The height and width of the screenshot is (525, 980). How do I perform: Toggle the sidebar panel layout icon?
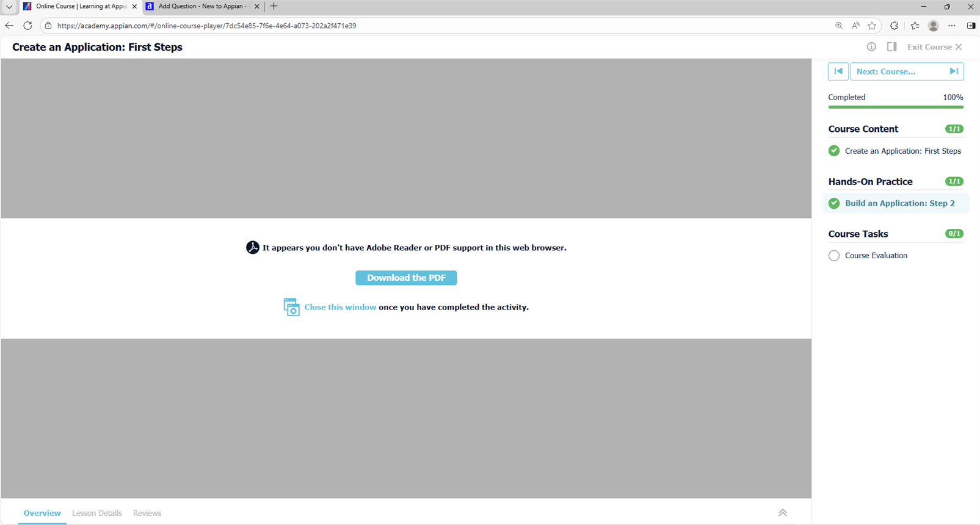[x=891, y=47]
